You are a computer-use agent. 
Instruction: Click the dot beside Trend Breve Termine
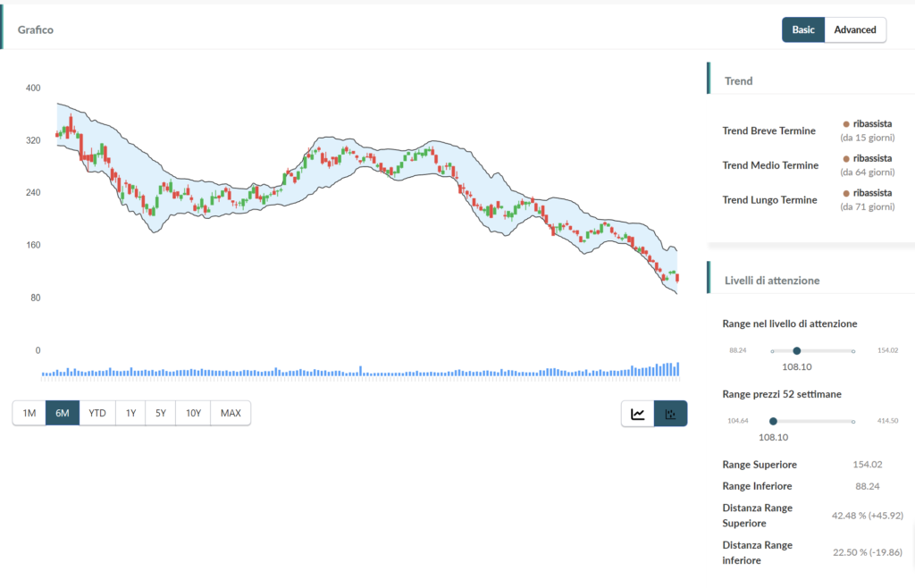click(x=846, y=124)
